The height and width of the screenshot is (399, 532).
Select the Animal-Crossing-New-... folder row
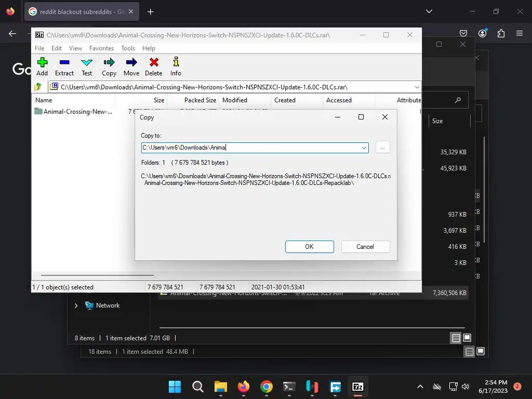point(73,111)
